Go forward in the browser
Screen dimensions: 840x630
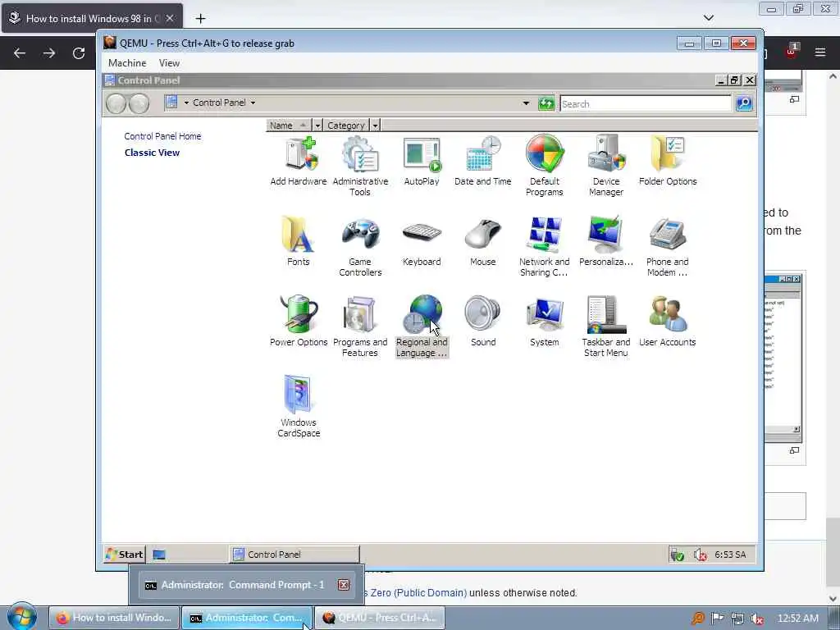click(49, 53)
